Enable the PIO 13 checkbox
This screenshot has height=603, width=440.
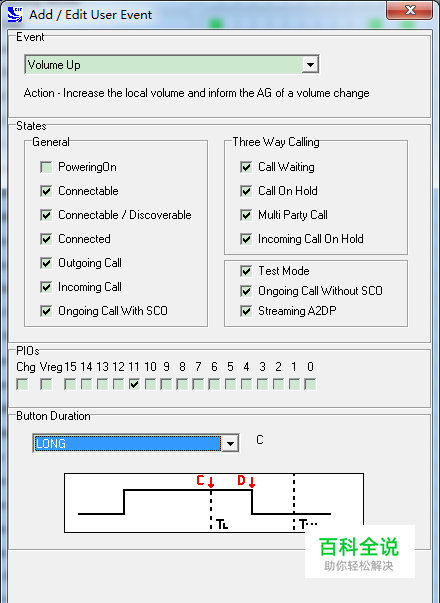(102, 384)
